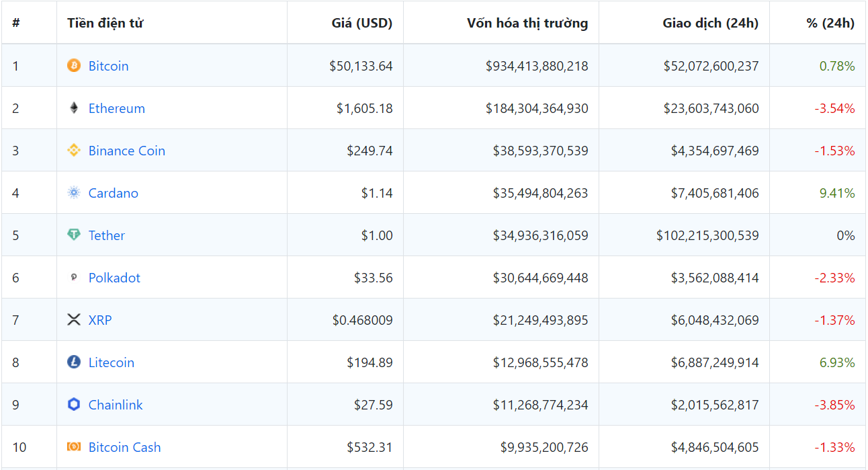Click Chainlink's -3.85% change value

pos(835,405)
